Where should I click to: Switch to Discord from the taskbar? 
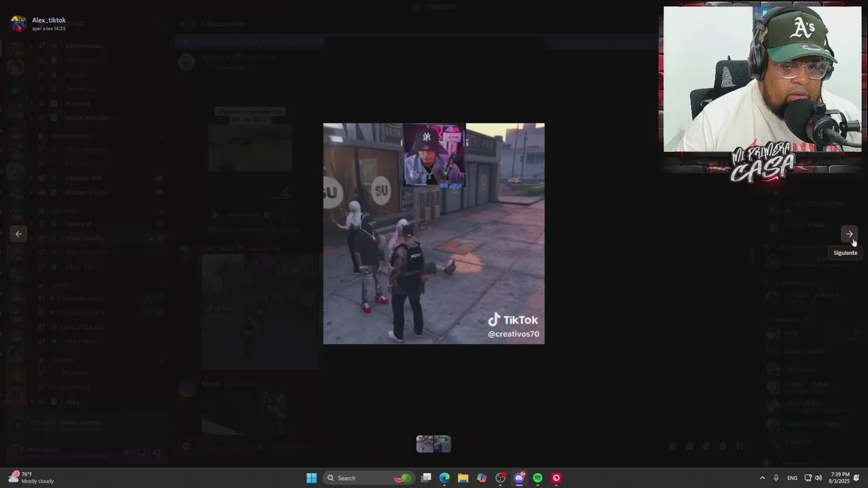point(519,478)
